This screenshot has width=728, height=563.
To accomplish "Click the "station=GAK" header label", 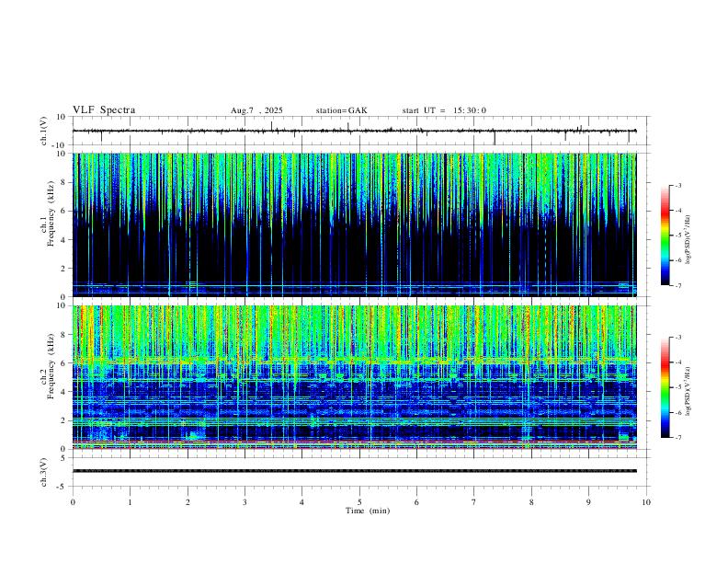I will click(341, 110).
